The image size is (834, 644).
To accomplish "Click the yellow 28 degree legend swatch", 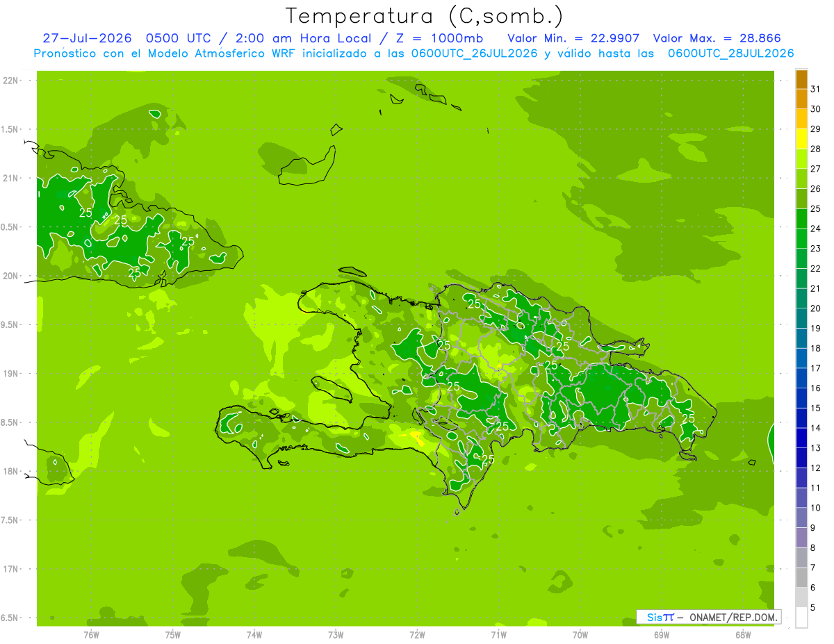I will (x=801, y=140).
